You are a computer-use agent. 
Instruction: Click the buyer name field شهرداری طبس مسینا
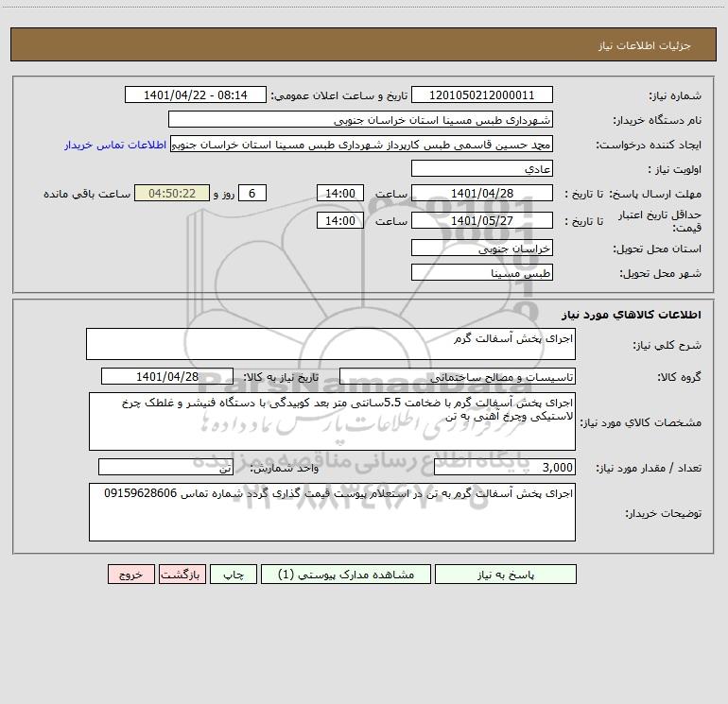tap(360, 119)
